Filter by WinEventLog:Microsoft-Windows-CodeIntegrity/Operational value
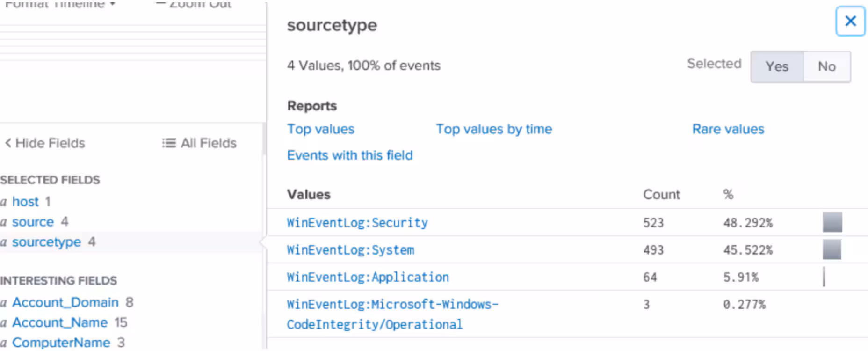Viewport: 868px width, 351px height. click(x=392, y=314)
